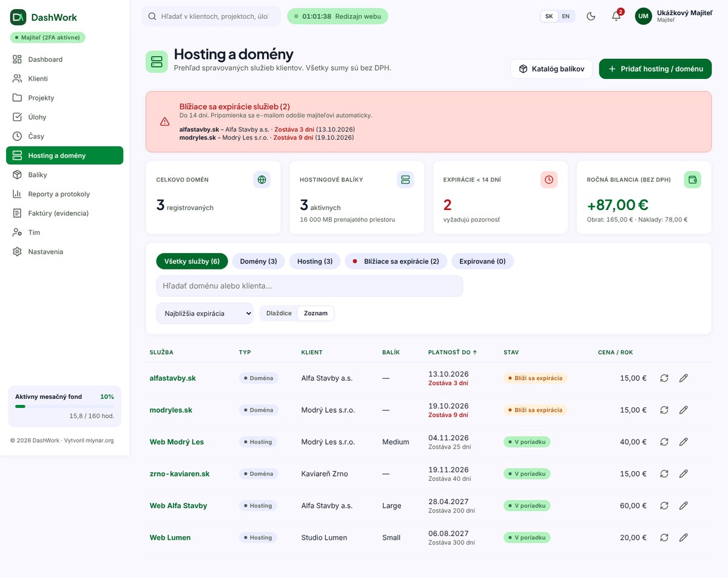Open Dashboard in sidebar

pyautogui.click(x=64, y=59)
